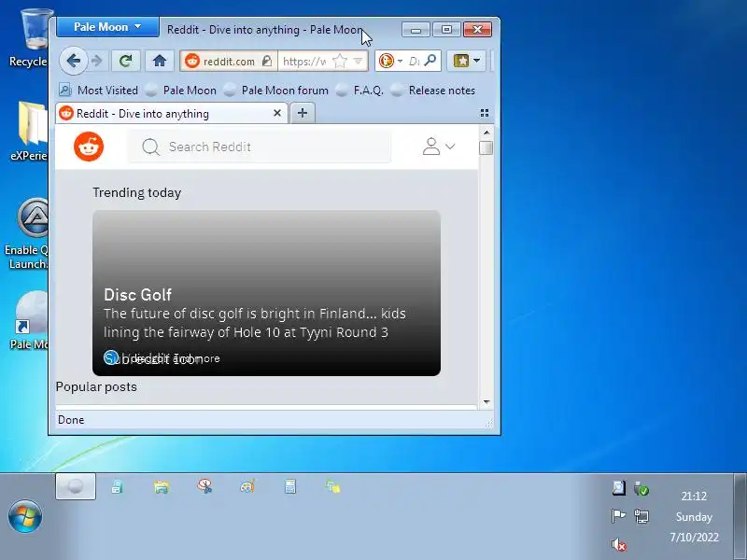Click the Action Center flag tray icon
The width and height of the screenshot is (747, 560).
pyautogui.click(x=618, y=516)
